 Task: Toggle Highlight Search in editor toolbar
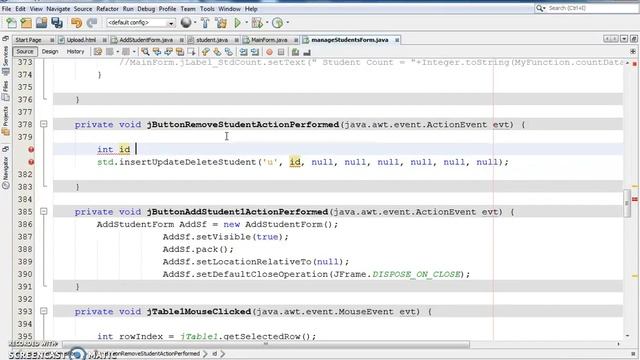[180, 52]
